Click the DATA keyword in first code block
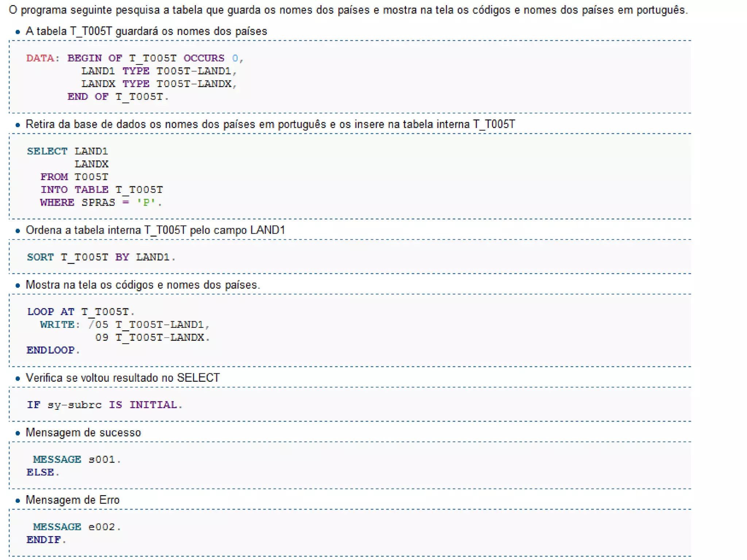 [x=40, y=58]
